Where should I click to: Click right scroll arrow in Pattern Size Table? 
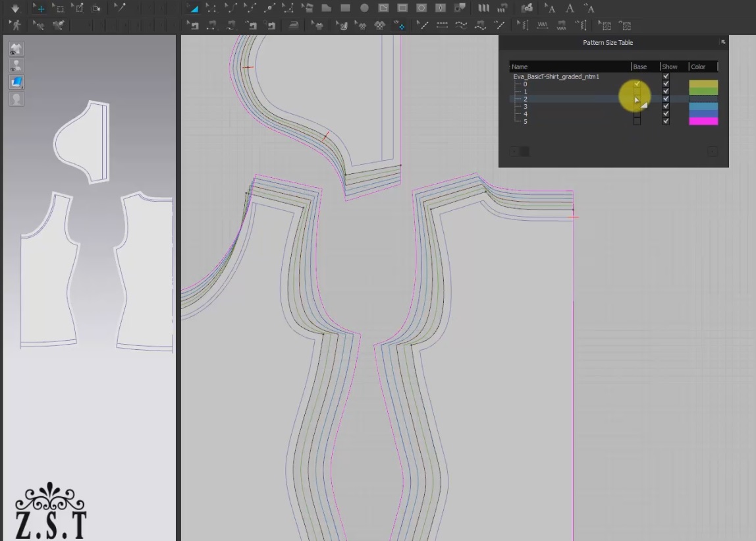[x=713, y=152]
